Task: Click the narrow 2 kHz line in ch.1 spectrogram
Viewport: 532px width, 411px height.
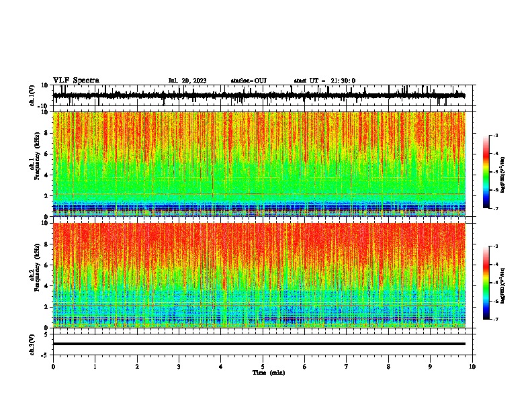Action: [259, 194]
